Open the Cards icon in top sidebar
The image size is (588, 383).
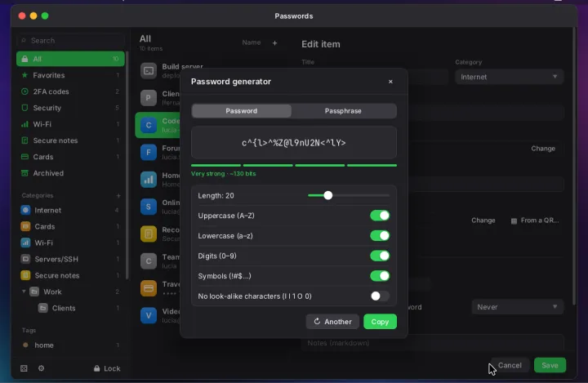pos(24,157)
